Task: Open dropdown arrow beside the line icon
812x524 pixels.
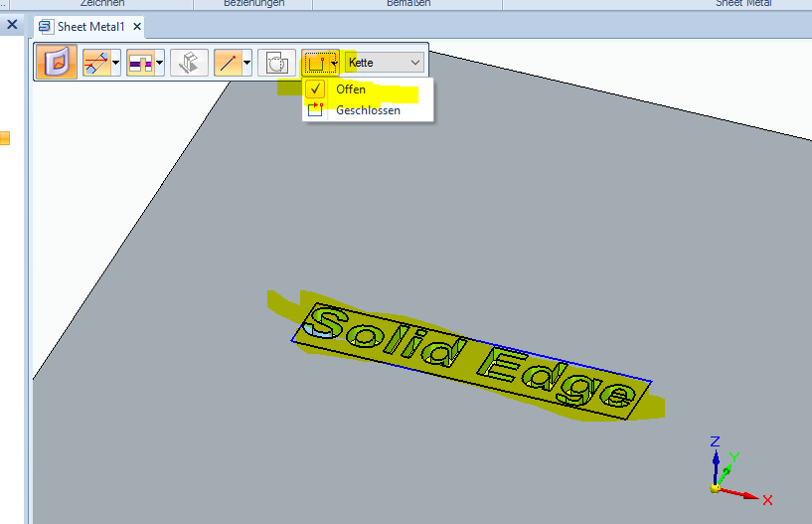Action: pos(247,63)
